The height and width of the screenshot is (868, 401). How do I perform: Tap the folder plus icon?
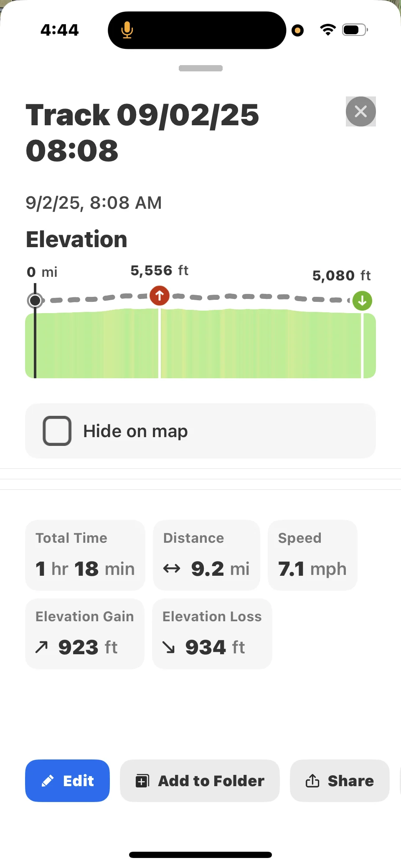coord(142,781)
